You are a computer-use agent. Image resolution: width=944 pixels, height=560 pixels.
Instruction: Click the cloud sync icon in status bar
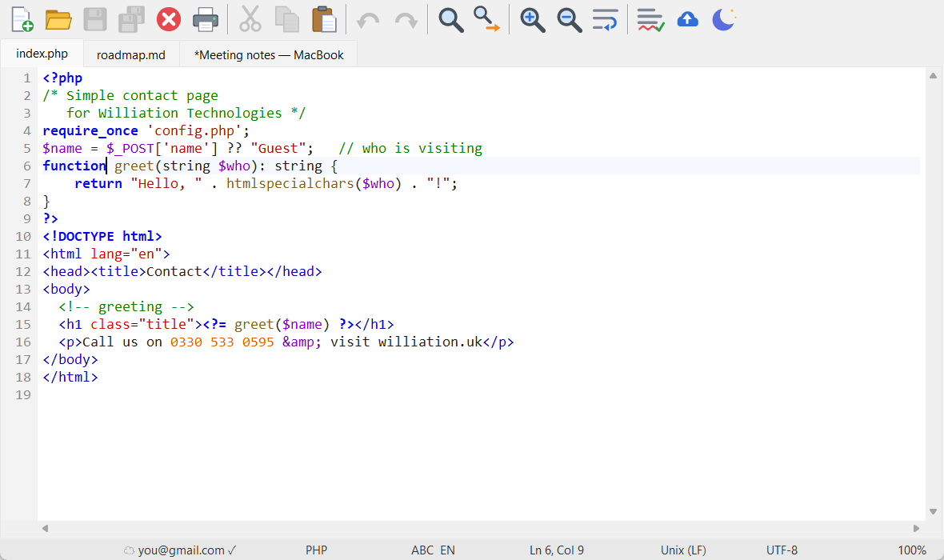[129, 550]
